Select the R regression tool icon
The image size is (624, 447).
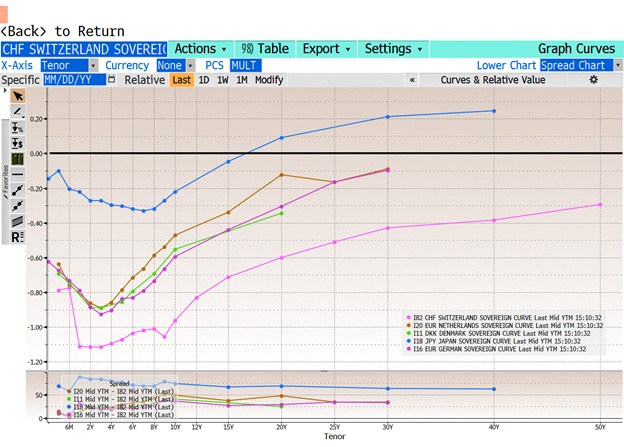click(x=18, y=237)
